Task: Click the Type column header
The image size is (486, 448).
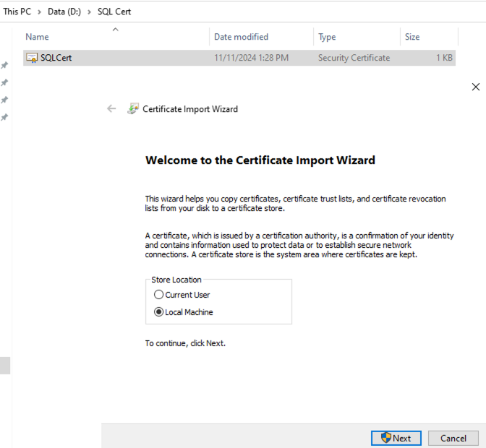Action: click(327, 37)
